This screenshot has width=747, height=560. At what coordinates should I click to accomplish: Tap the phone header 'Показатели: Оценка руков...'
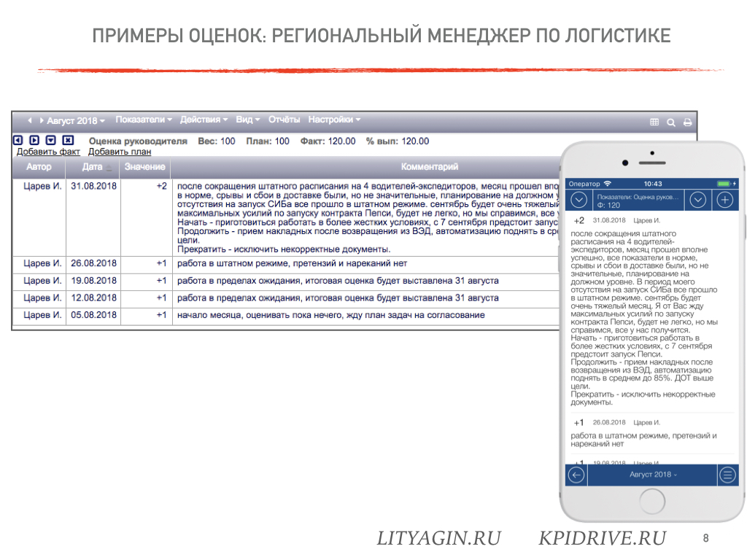[x=638, y=201]
